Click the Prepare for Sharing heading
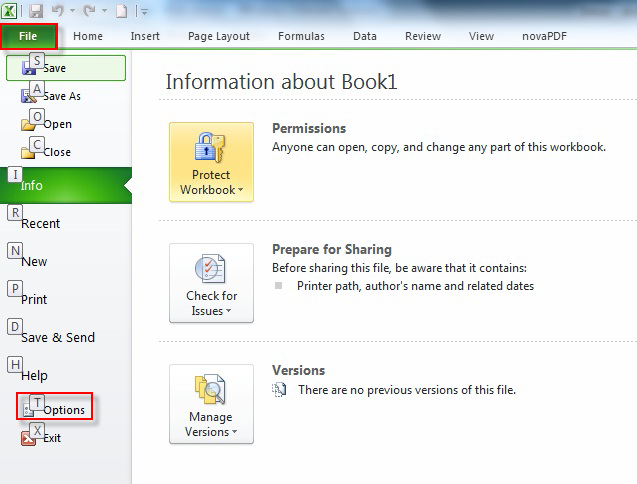Image resolution: width=637 pixels, height=484 pixels. point(332,249)
